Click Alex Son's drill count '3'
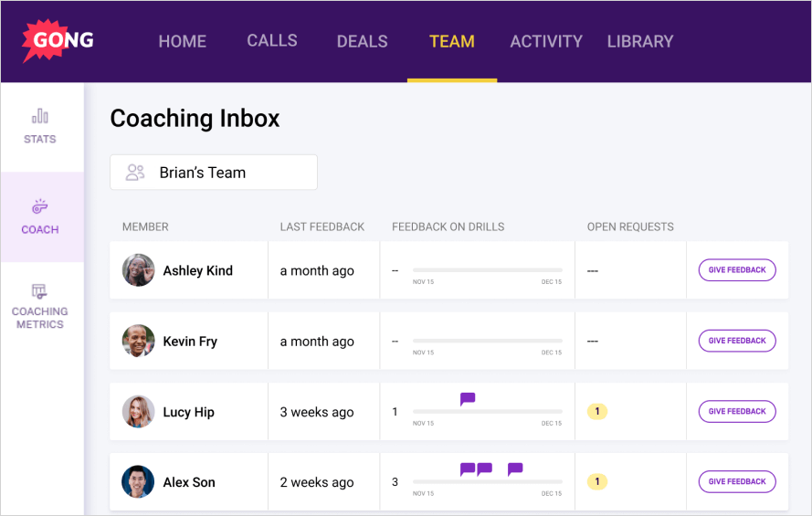 (395, 482)
